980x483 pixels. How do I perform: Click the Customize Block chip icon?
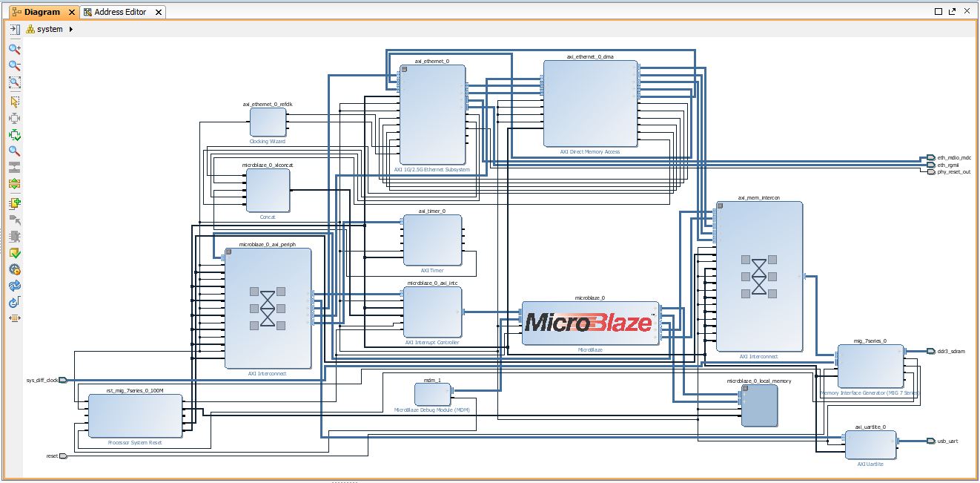tap(14, 237)
